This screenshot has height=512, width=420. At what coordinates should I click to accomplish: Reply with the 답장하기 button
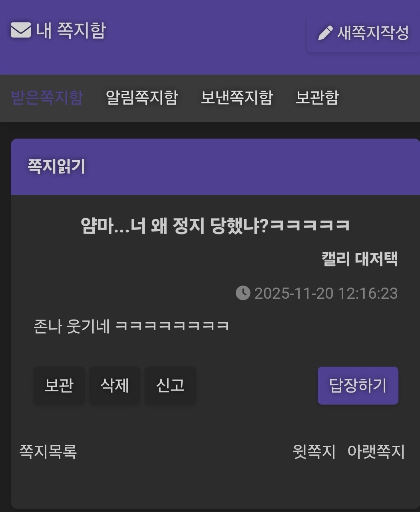tap(358, 385)
